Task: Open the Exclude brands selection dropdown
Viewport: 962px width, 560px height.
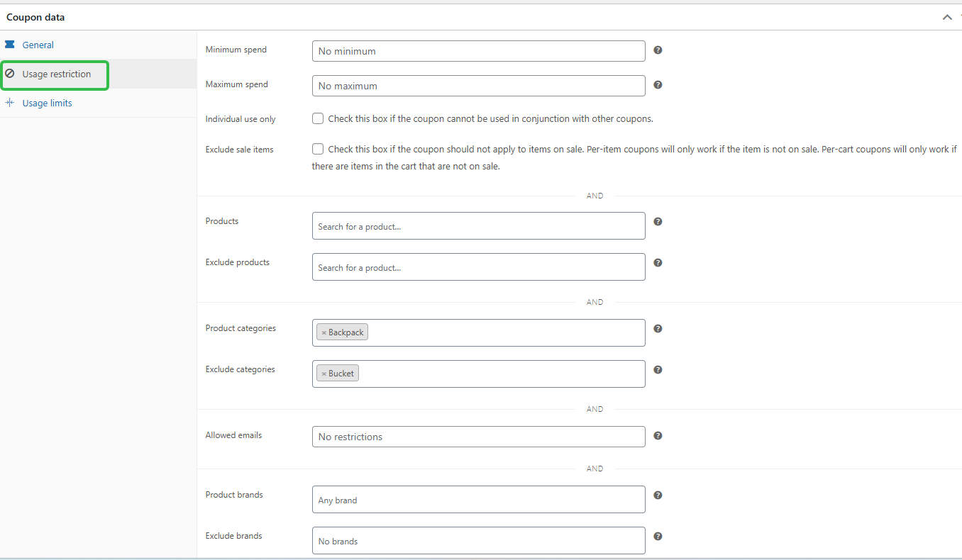Action: (478, 540)
